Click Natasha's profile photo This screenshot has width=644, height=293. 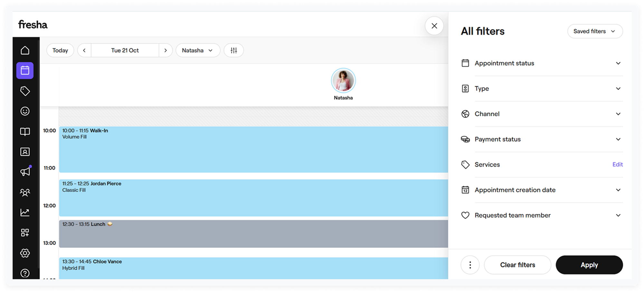(343, 80)
